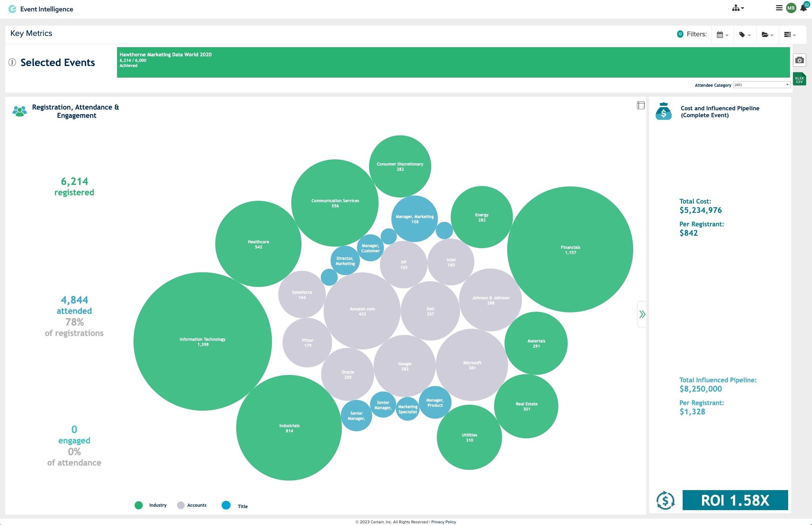Click the Utilities 310 bubble
812x525 pixels.
469,437
